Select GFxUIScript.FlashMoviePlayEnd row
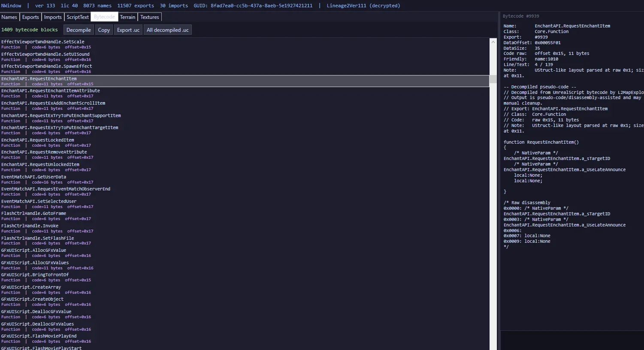Image resolution: width=644 pixels, height=350 pixels. 245,339
